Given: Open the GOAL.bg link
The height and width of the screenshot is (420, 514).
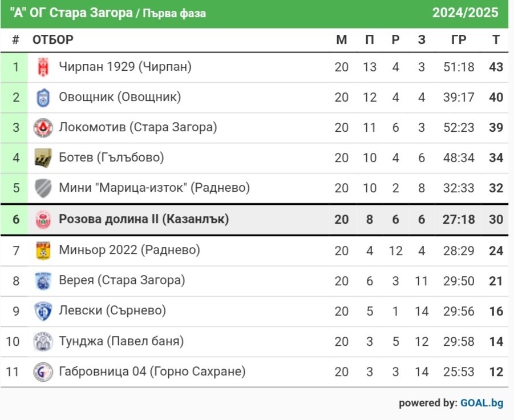Looking at the screenshot, I should [x=482, y=403].
